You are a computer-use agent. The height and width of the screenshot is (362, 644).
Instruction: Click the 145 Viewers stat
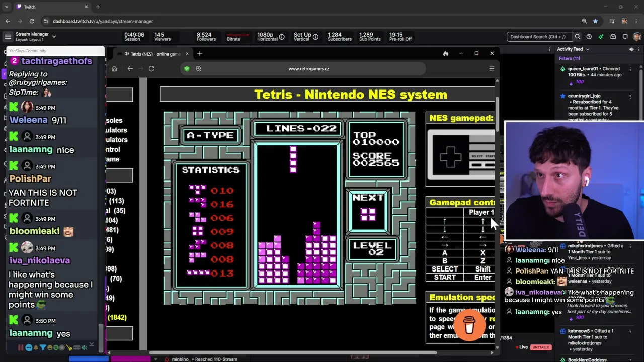point(163,37)
